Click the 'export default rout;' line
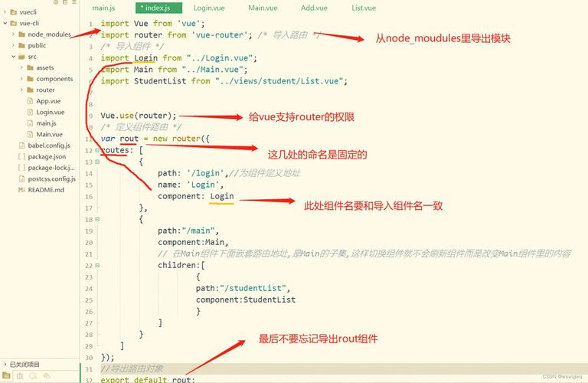The width and height of the screenshot is (588, 383). click(x=148, y=379)
